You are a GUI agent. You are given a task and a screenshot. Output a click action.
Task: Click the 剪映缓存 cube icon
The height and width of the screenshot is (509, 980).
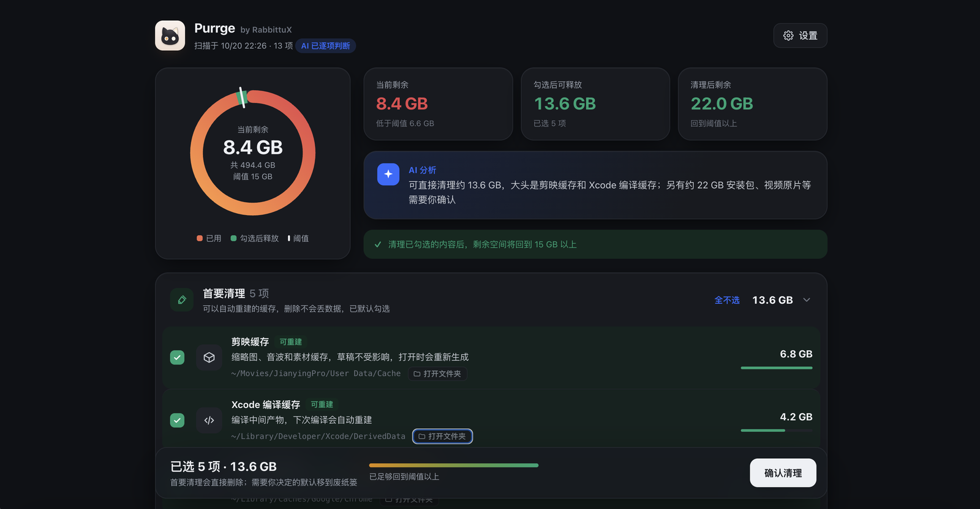209,358
